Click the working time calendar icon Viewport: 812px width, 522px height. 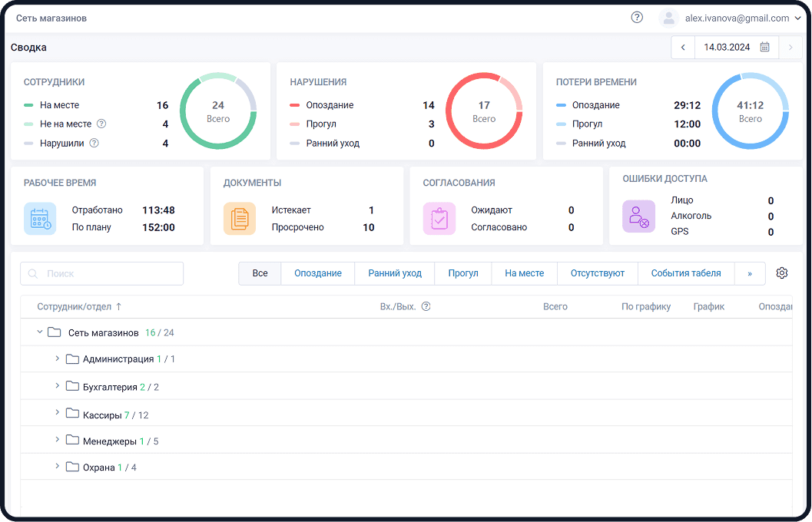tap(40, 219)
